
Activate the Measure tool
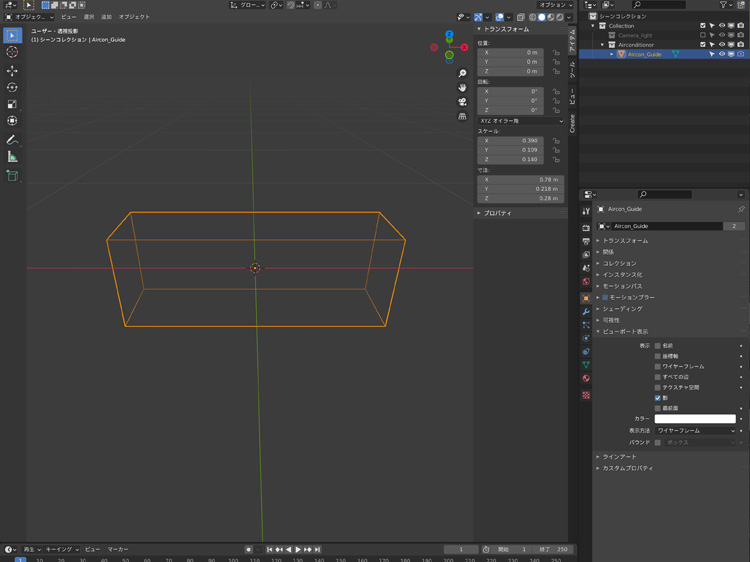click(12, 157)
